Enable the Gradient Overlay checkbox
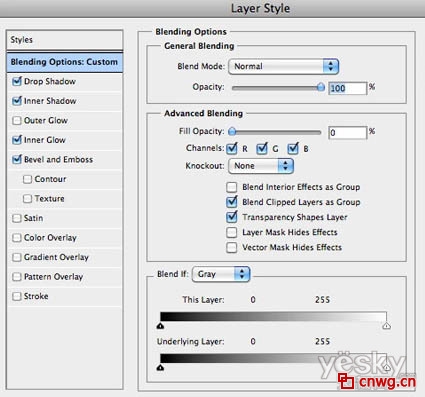Screen dimensions: 425x397 click(17, 257)
